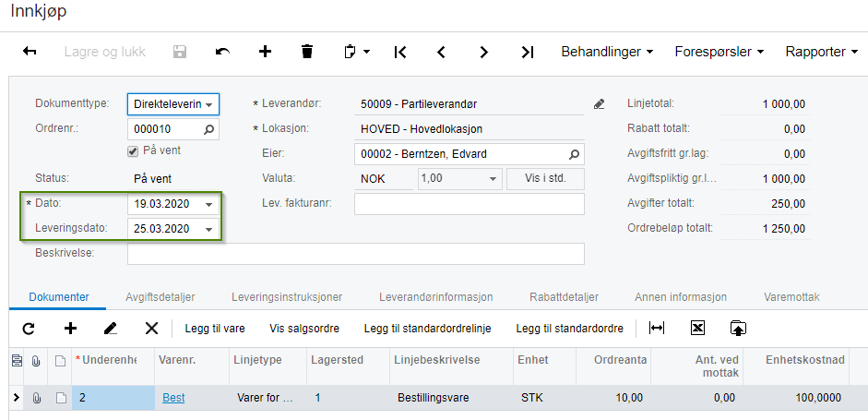
Task: Click the Varenr. column header
Action: pos(191,366)
